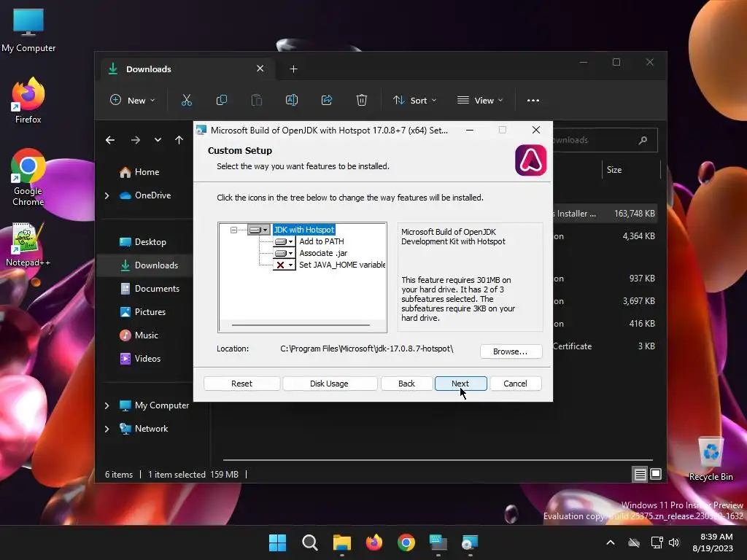
Task: Navigate forward in File Explorer
Action: [135, 140]
